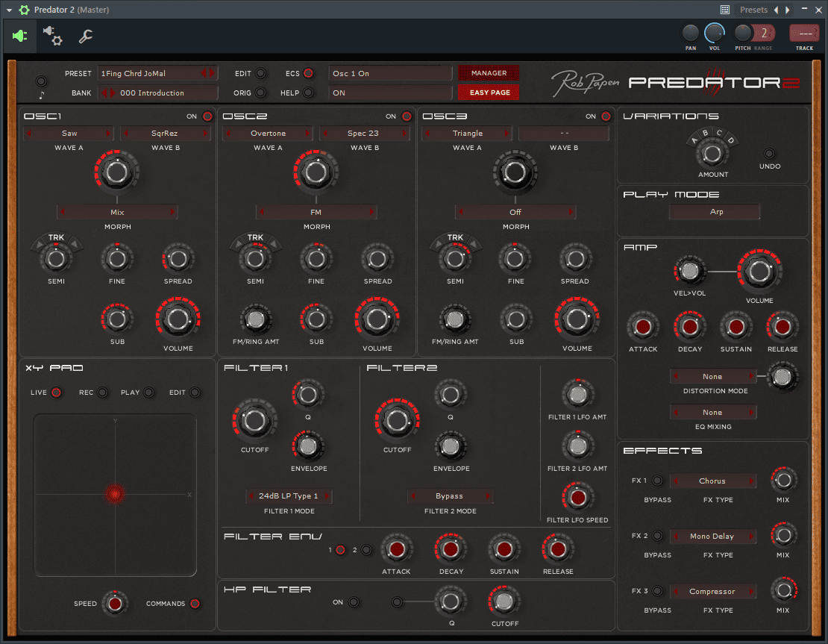Open Distortion Mode None menu
Viewport: 828px width, 644px height.
point(713,377)
